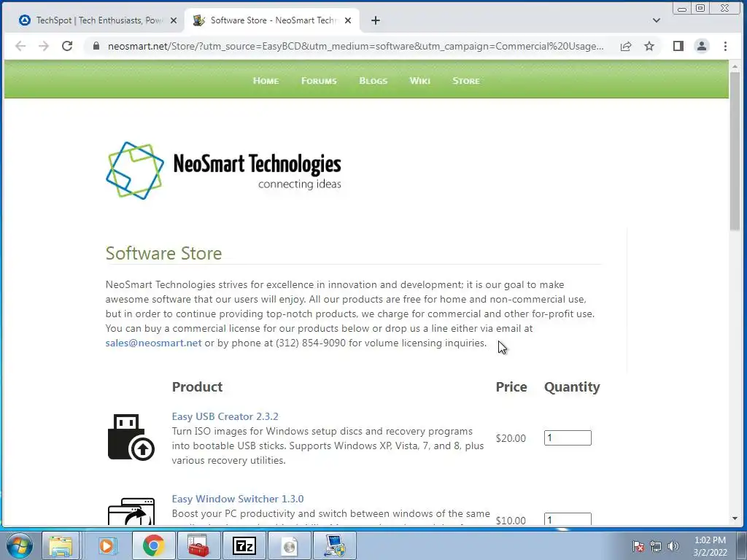The width and height of the screenshot is (747, 560).
Task: Close the Software Store tab
Action: click(348, 20)
